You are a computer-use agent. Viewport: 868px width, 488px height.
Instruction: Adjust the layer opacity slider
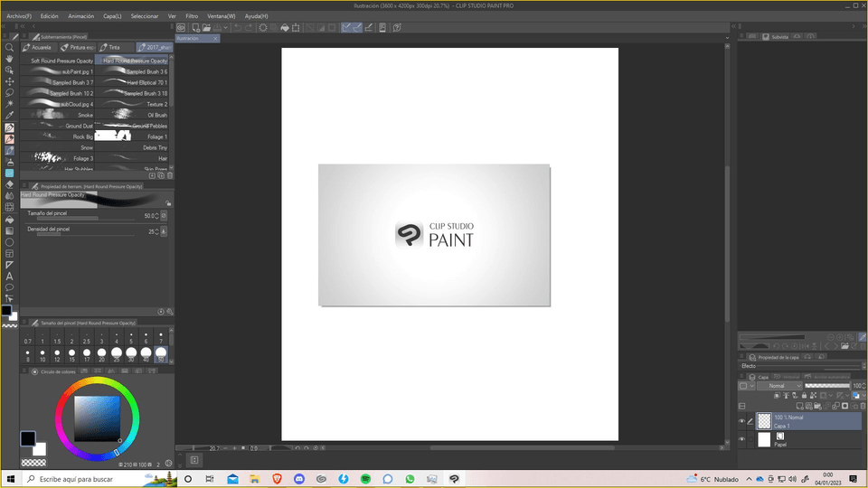827,386
